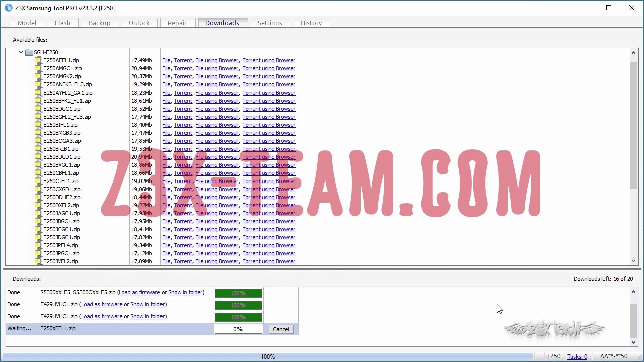Click the SGH-E250 folder icon
The image size is (644, 362).
(29, 52)
